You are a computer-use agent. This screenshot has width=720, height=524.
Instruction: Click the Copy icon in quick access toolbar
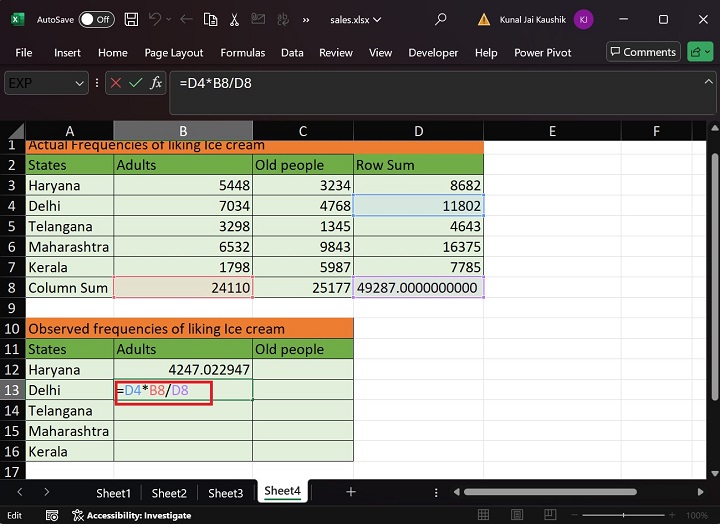coord(210,19)
